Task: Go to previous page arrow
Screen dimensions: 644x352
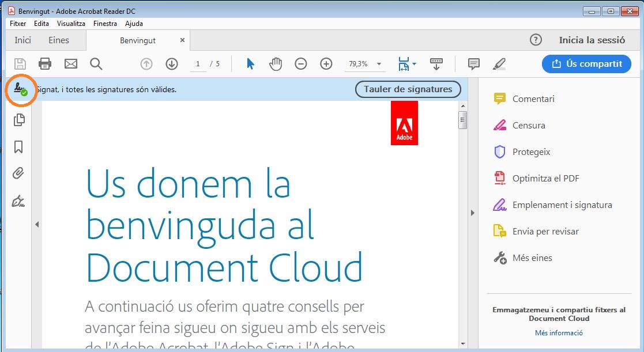Action: point(146,64)
